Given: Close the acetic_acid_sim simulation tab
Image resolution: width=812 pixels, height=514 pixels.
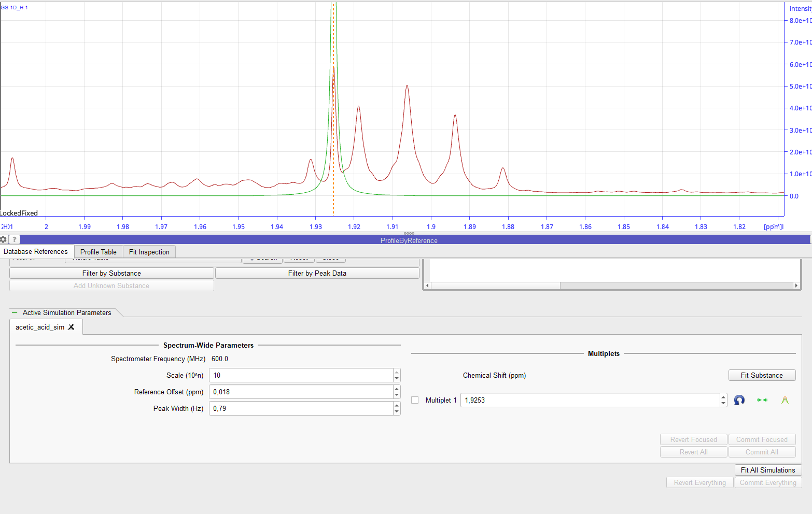Looking at the screenshot, I should point(72,327).
